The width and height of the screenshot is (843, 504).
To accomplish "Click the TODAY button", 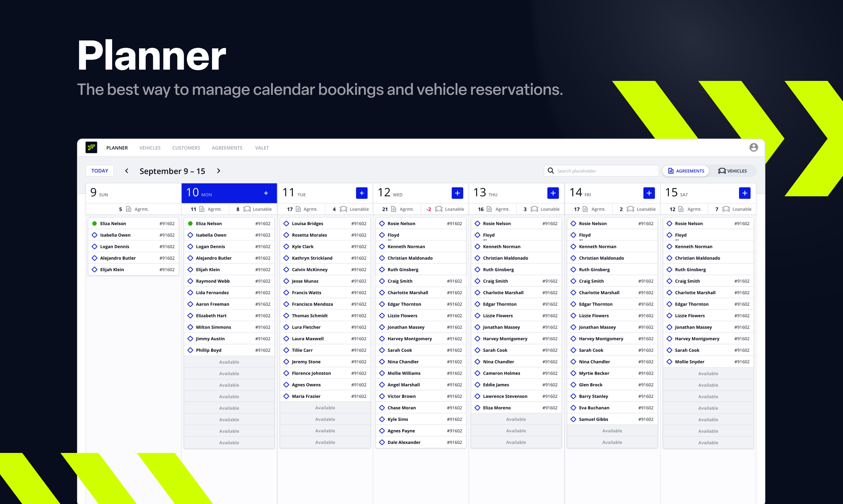I will pos(99,170).
